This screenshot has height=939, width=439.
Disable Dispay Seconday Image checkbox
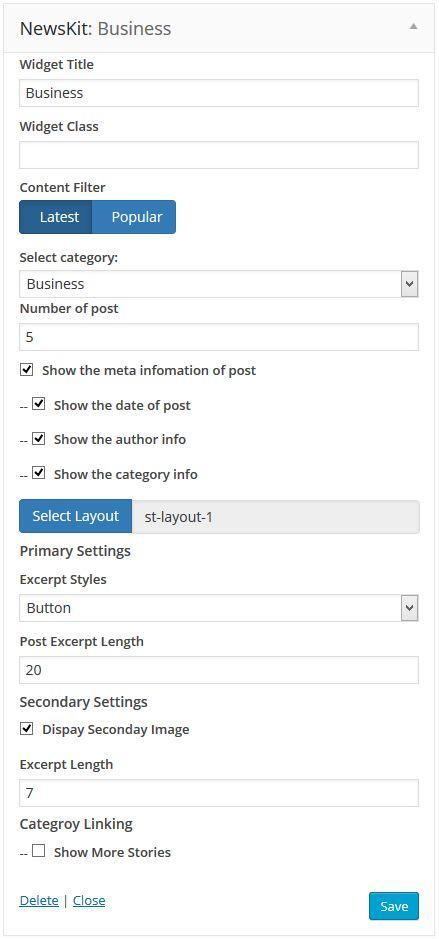pyautogui.click(x=26, y=729)
